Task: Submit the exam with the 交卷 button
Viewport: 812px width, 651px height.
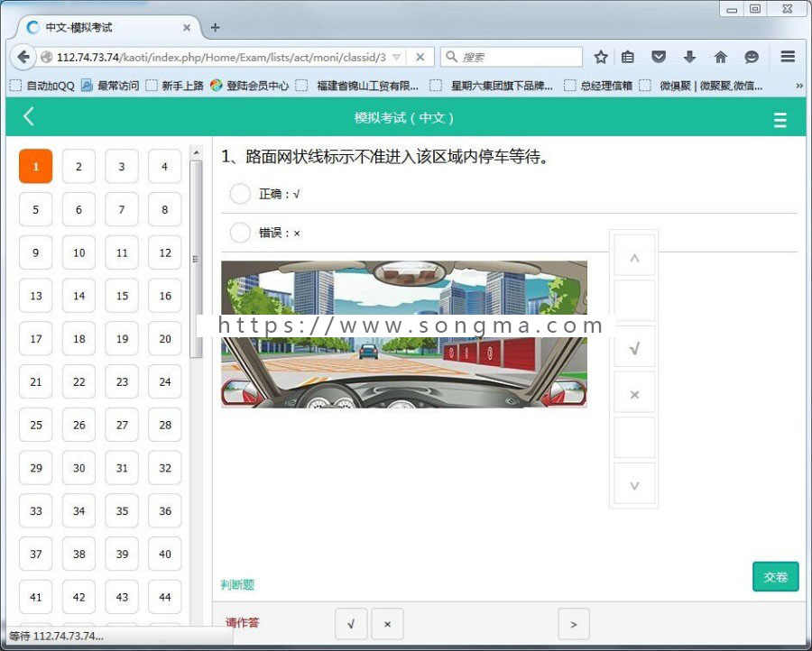Action: coord(774,577)
